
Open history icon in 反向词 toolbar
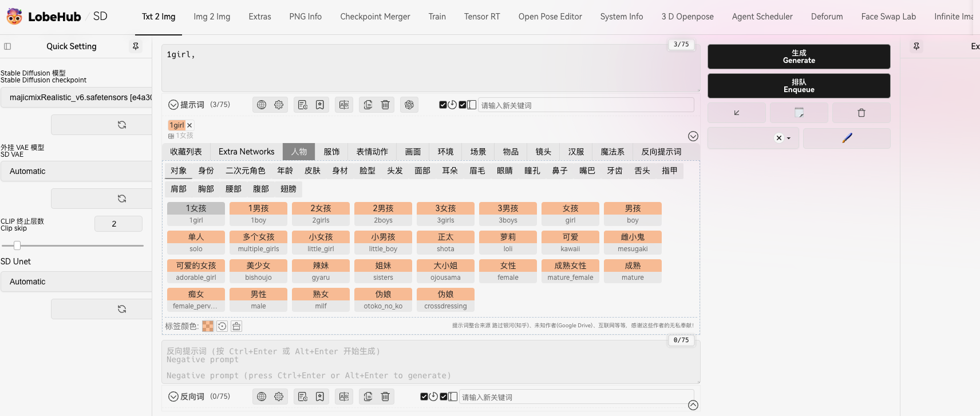pyautogui.click(x=303, y=397)
